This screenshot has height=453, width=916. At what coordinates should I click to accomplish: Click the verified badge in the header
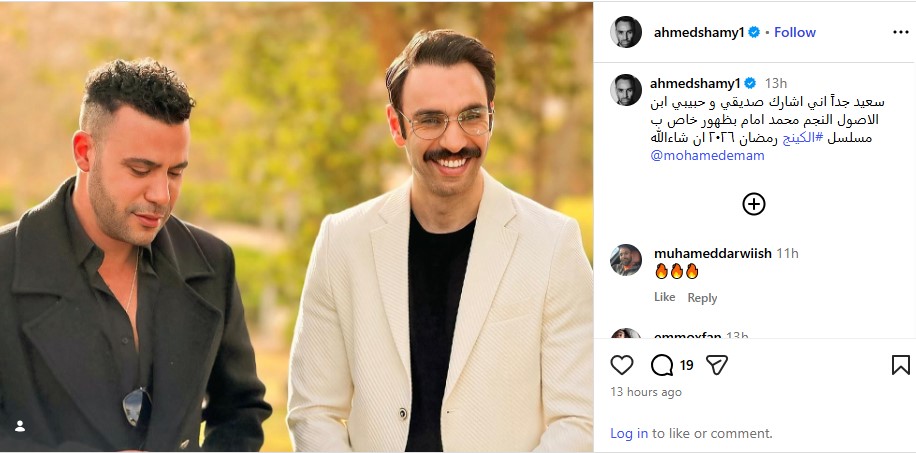click(x=753, y=32)
